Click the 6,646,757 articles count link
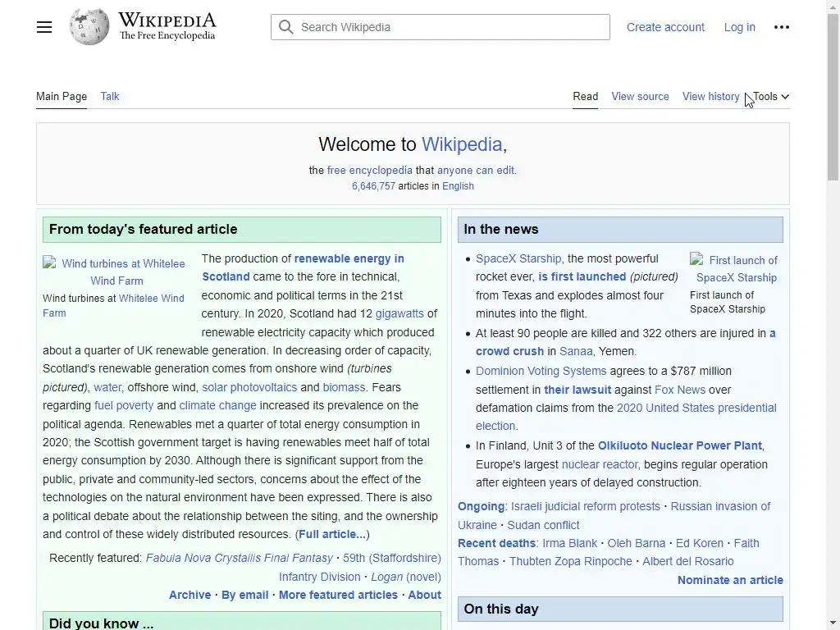The image size is (840, 630). pos(373,186)
